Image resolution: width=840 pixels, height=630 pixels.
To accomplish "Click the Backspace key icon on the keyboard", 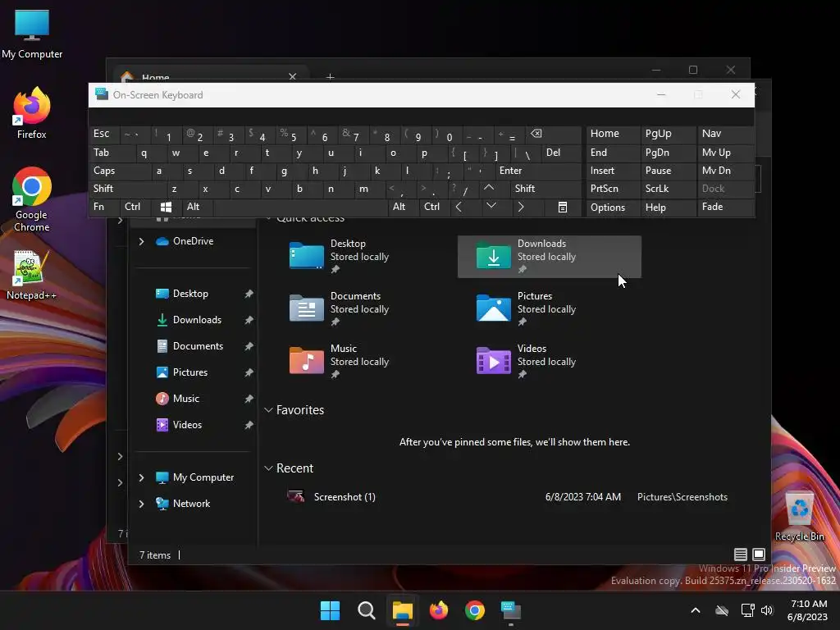I will pos(536,134).
